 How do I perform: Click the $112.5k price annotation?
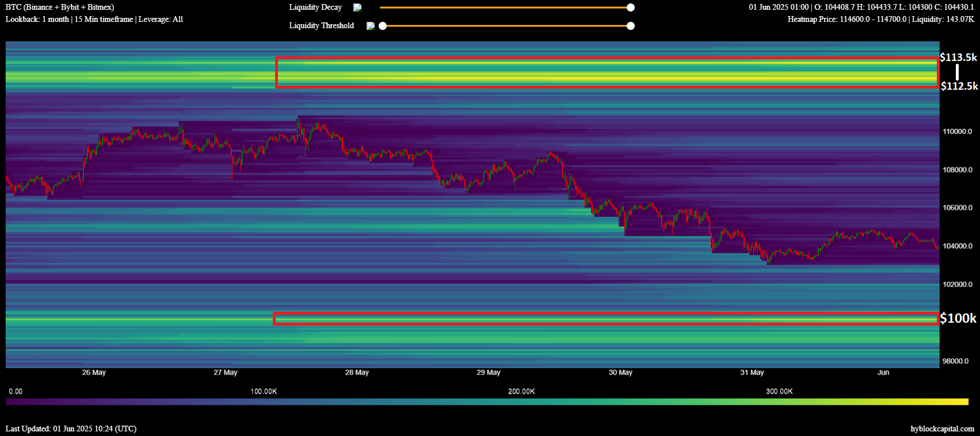click(x=959, y=86)
